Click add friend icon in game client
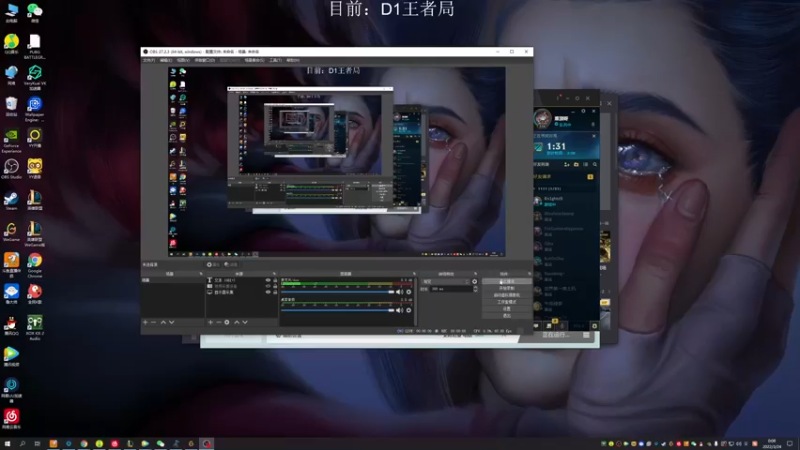The image size is (800, 450). [567, 164]
